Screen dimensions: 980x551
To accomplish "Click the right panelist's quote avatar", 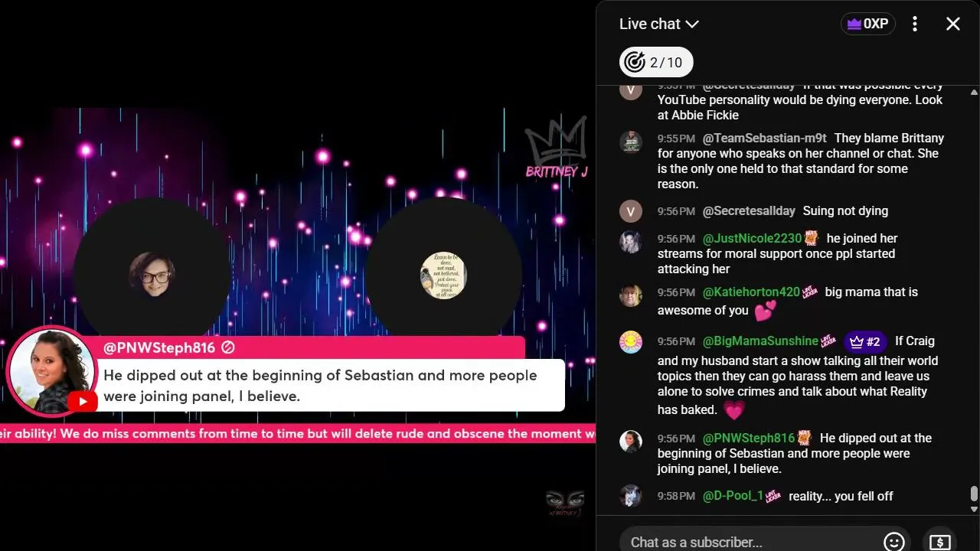I will [443, 275].
